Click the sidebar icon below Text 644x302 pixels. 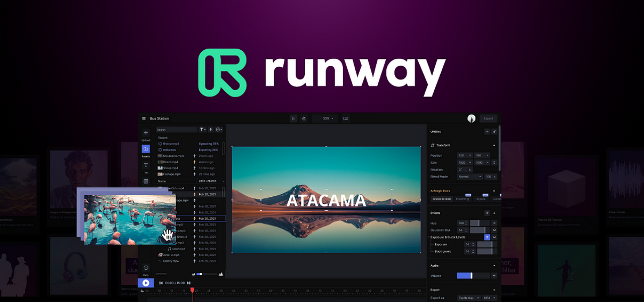[146, 181]
